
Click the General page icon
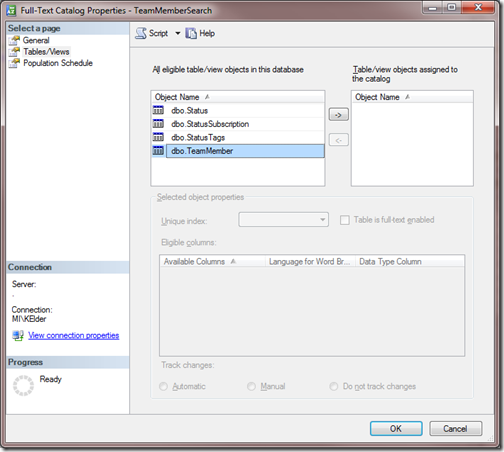click(x=14, y=41)
